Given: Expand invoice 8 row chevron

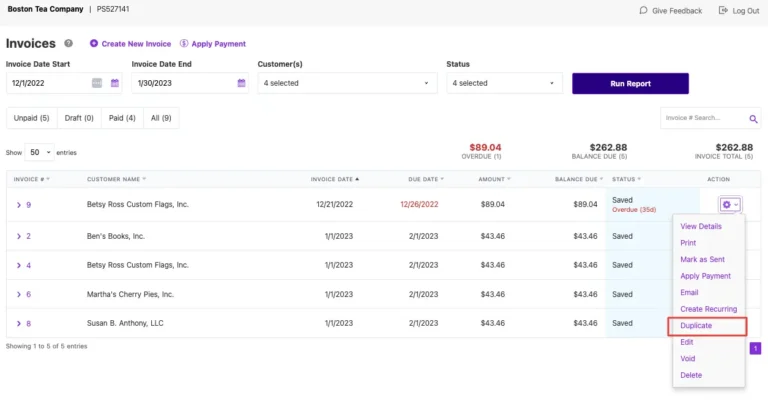Looking at the screenshot, I should pos(19,323).
